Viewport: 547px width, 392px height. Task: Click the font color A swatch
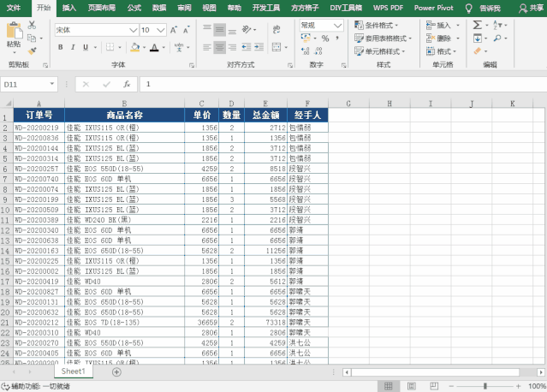coord(154,47)
